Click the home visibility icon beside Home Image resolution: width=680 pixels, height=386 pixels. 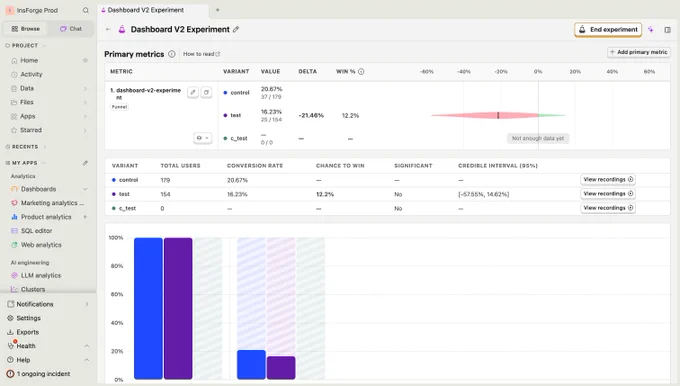click(x=85, y=60)
